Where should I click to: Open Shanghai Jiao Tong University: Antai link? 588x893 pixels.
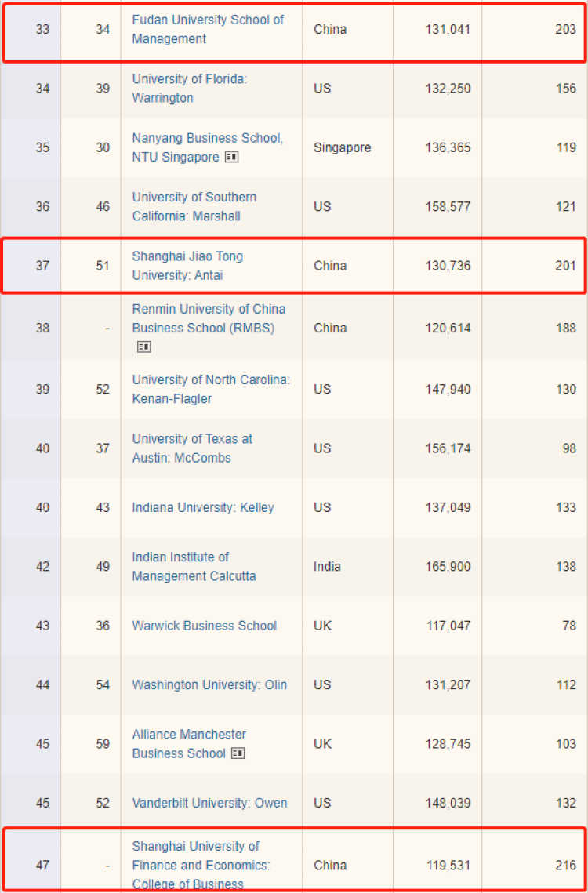click(x=187, y=266)
